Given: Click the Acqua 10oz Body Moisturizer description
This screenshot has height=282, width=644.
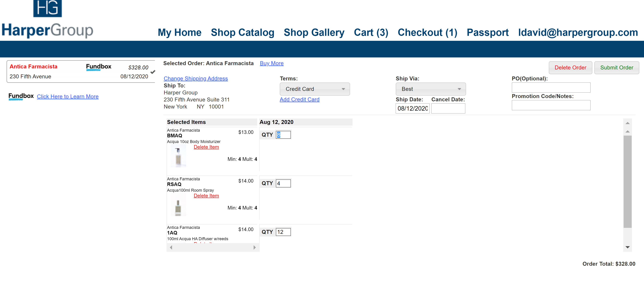Looking at the screenshot, I should click(194, 141).
